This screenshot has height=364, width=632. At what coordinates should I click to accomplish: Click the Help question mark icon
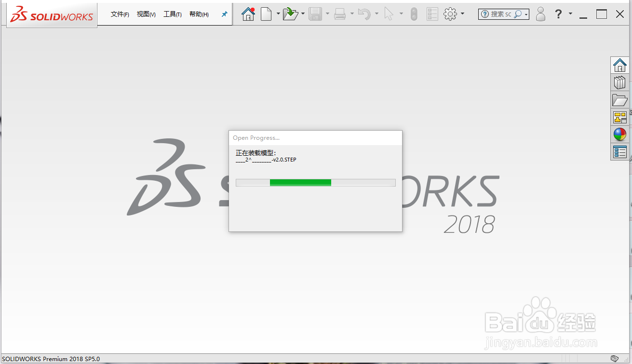point(558,14)
